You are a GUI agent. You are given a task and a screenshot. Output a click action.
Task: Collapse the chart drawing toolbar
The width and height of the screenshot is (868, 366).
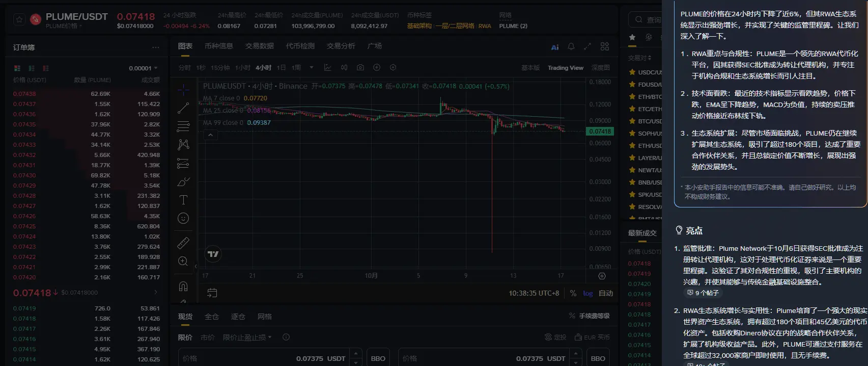point(195,266)
